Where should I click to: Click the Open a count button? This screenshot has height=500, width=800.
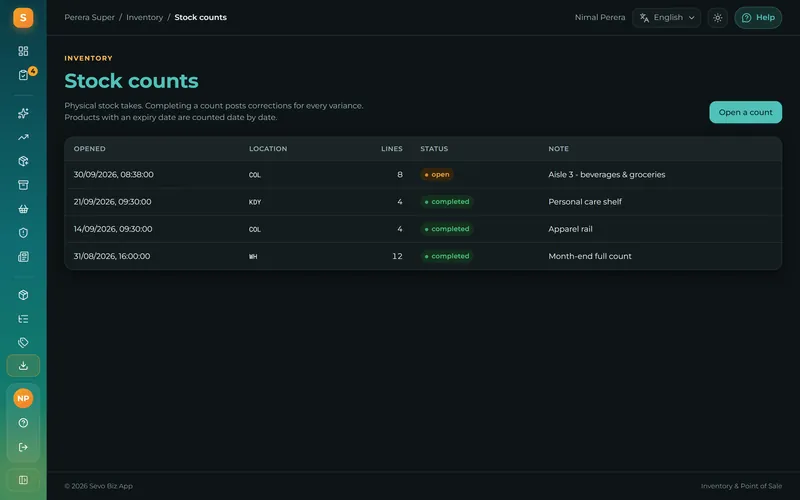coord(745,112)
